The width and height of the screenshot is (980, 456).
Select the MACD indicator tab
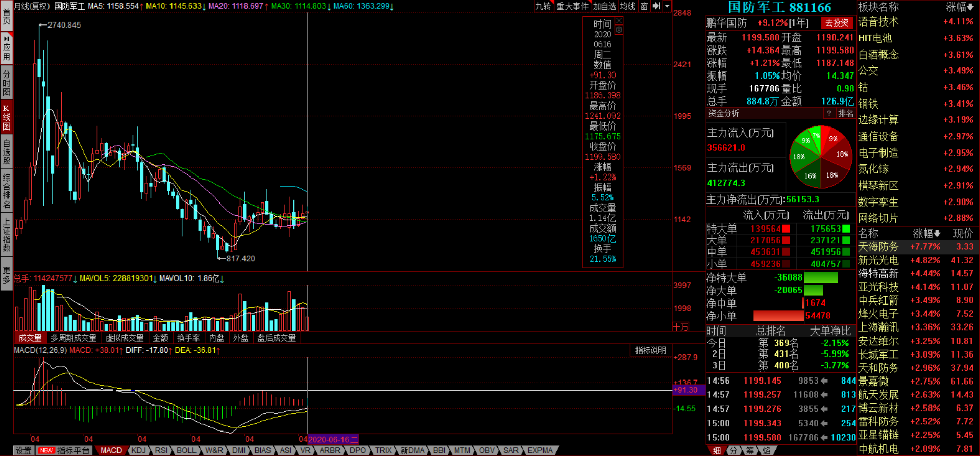click(111, 450)
